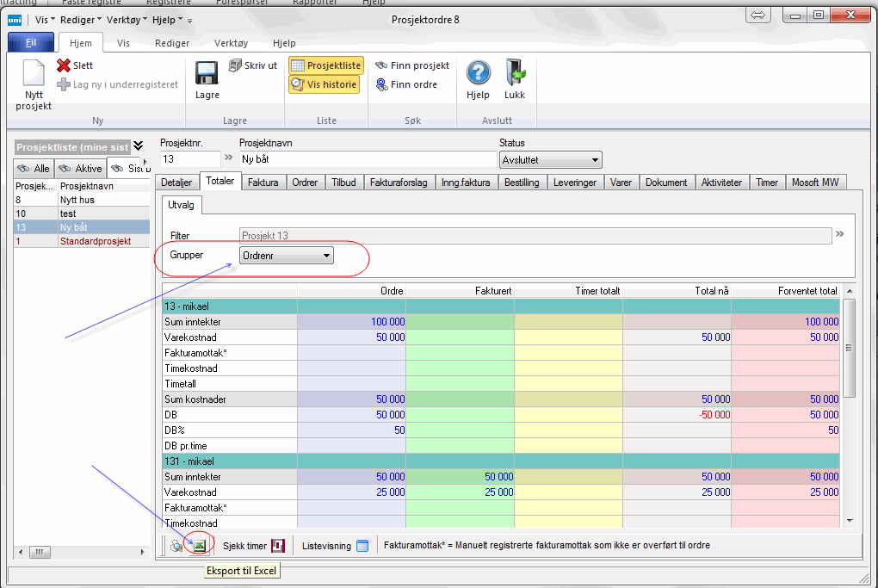The image size is (878, 588).
Task: Open the Grupper dropdown showing Ordrenr
Action: click(x=287, y=256)
